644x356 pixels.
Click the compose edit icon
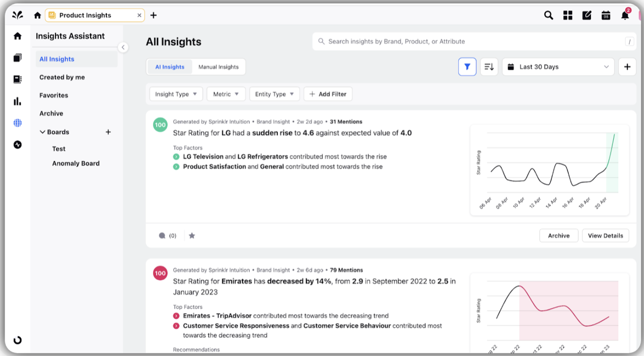point(587,15)
